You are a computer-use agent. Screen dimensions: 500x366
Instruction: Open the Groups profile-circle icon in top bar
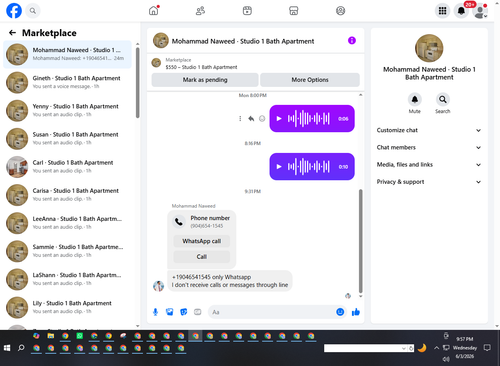[x=340, y=11]
